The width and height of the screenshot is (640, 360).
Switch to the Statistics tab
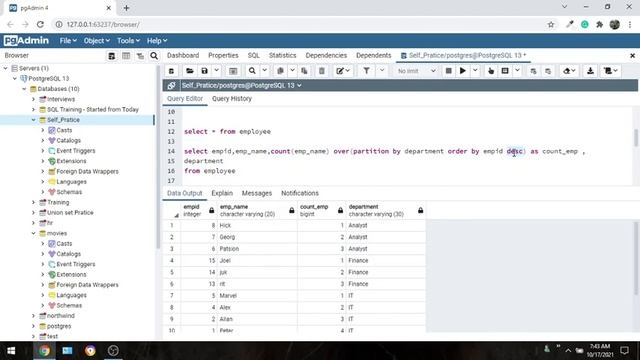pyautogui.click(x=282, y=56)
